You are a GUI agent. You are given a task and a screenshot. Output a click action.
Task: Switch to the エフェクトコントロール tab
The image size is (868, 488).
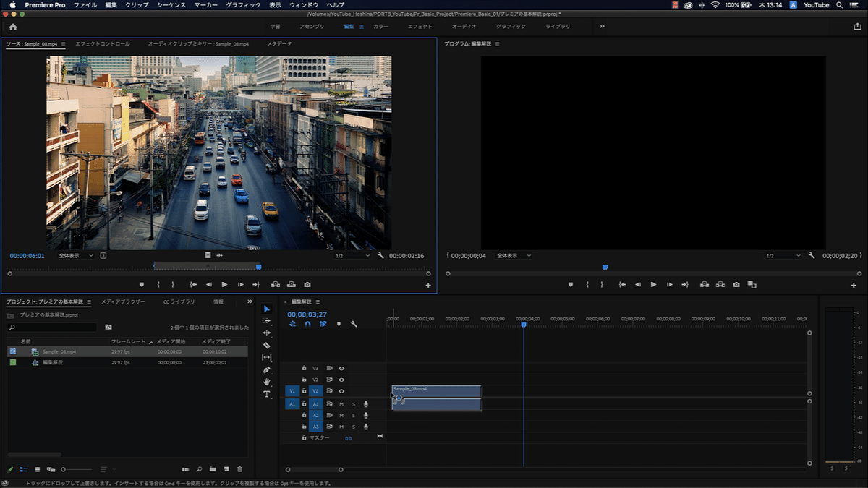[103, 44]
